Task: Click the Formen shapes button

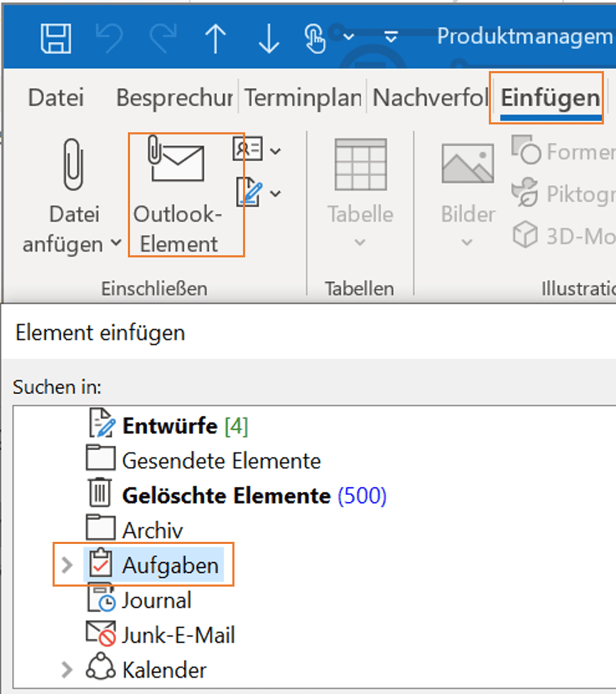Action: [563, 151]
